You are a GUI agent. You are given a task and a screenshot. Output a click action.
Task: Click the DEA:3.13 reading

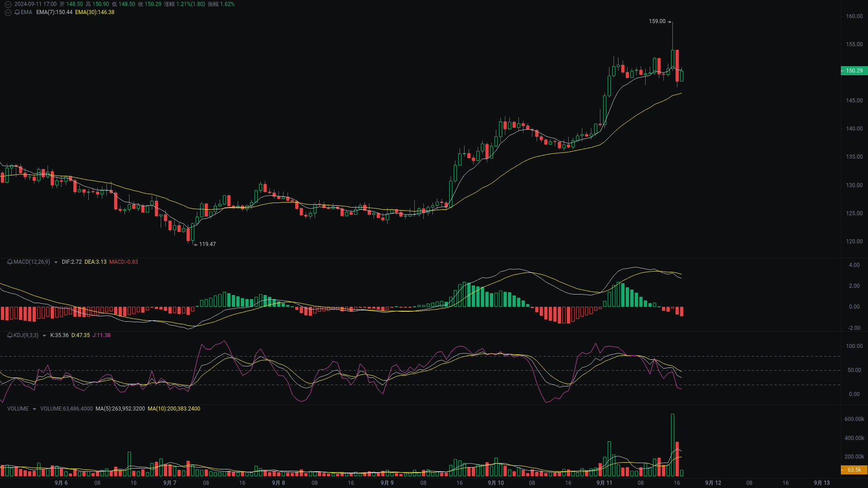[x=96, y=262]
